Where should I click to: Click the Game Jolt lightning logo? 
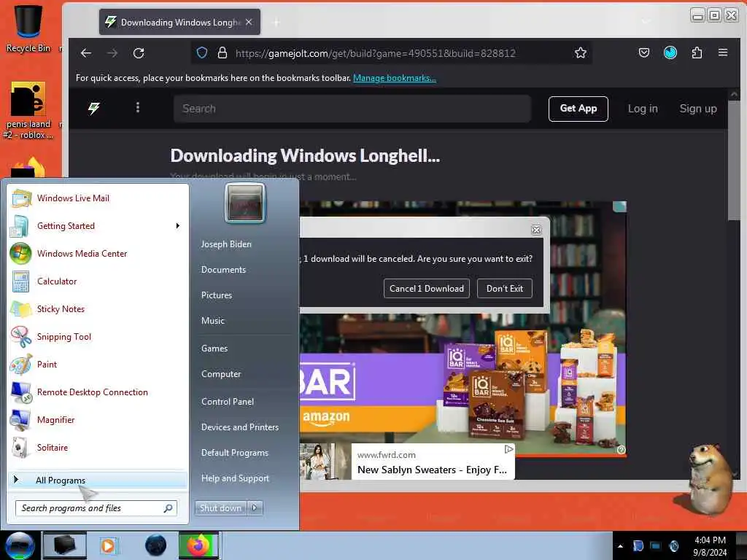pos(94,108)
